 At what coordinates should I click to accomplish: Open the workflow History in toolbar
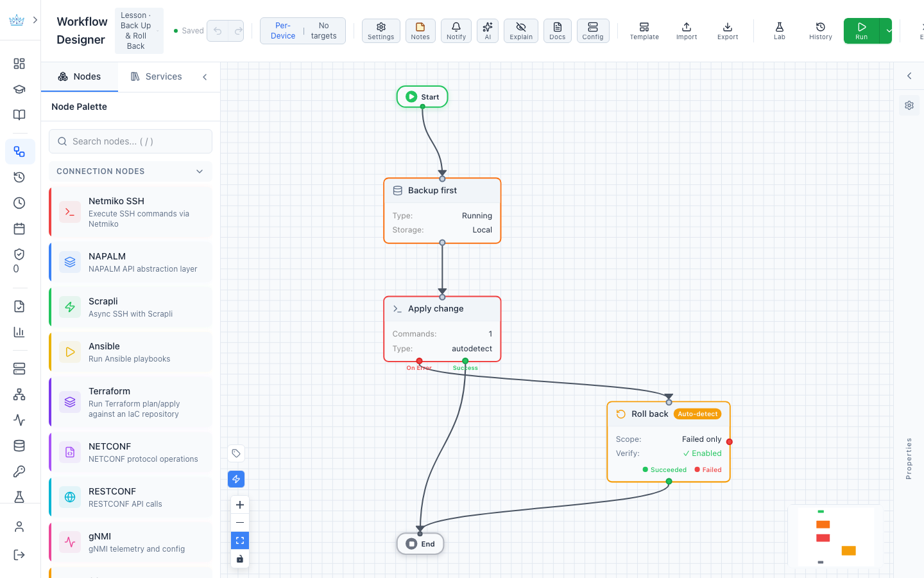click(x=821, y=31)
